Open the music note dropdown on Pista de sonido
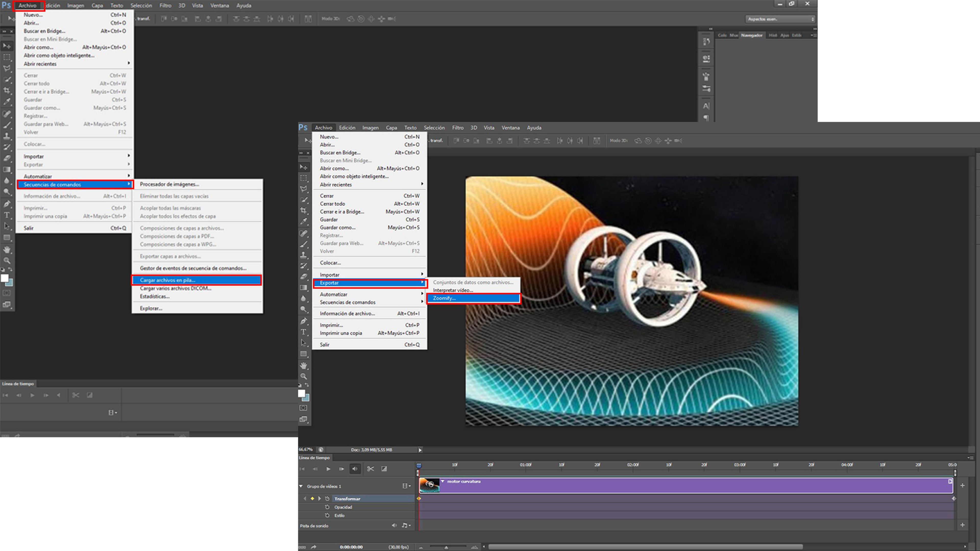This screenshot has width=980, height=551. tap(406, 525)
